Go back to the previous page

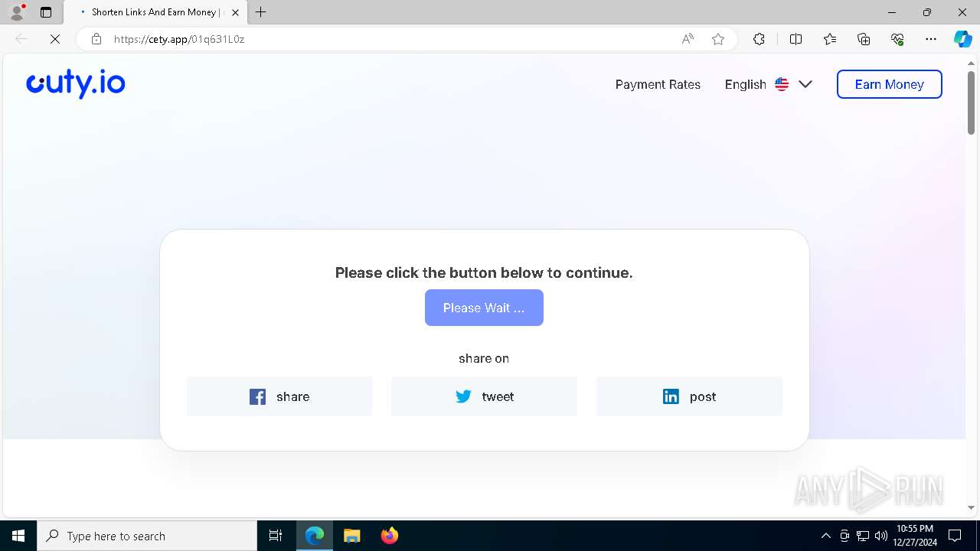click(21, 39)
